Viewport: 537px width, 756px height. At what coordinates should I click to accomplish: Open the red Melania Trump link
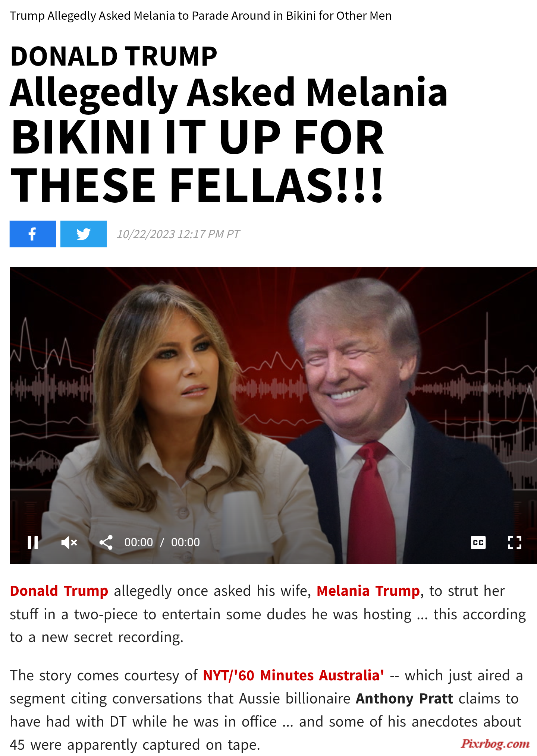click(x=368, y=591)
